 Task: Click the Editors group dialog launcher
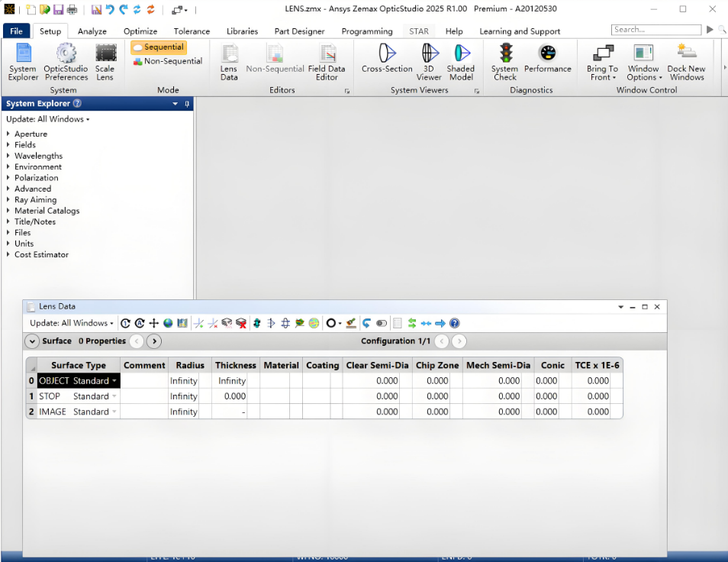(x=346, y=91)
